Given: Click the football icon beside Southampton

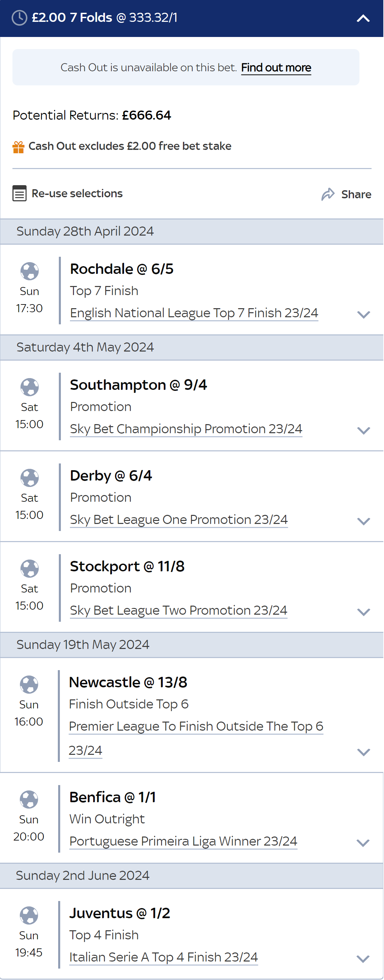Looking at the screenshot, I should pos(29,387).
